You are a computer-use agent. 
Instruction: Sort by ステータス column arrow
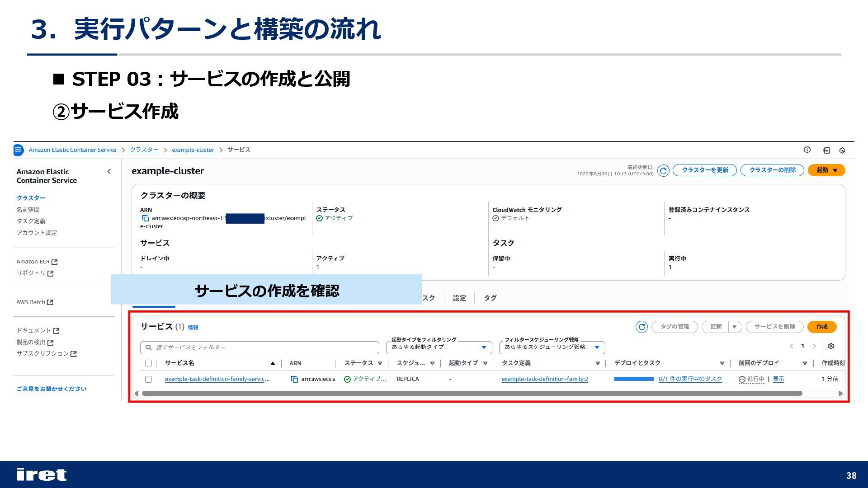[380, 363]
